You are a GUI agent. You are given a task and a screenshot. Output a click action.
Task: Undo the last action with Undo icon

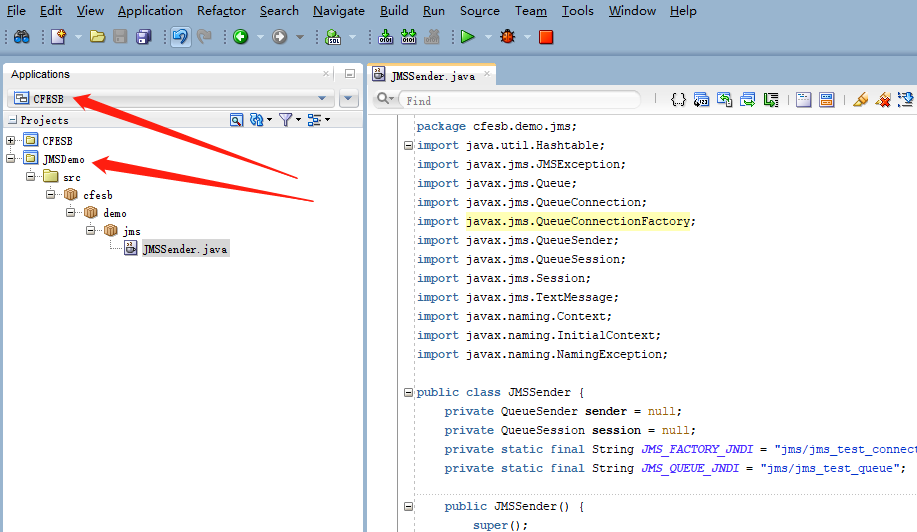(180, 37)
